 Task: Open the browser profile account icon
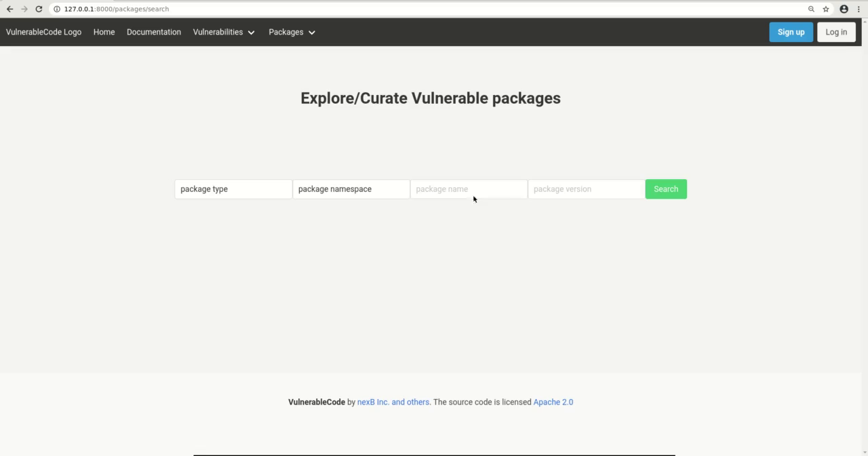[842, 9]
